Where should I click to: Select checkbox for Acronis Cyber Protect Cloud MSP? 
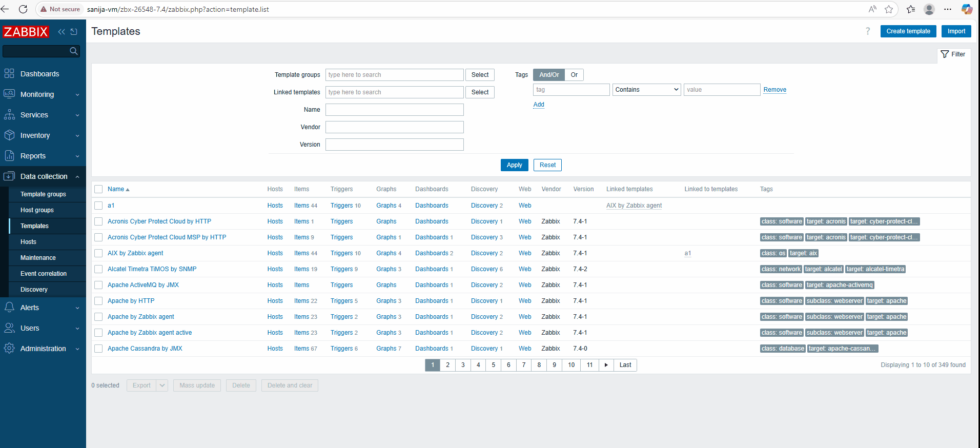pos(98,237)
